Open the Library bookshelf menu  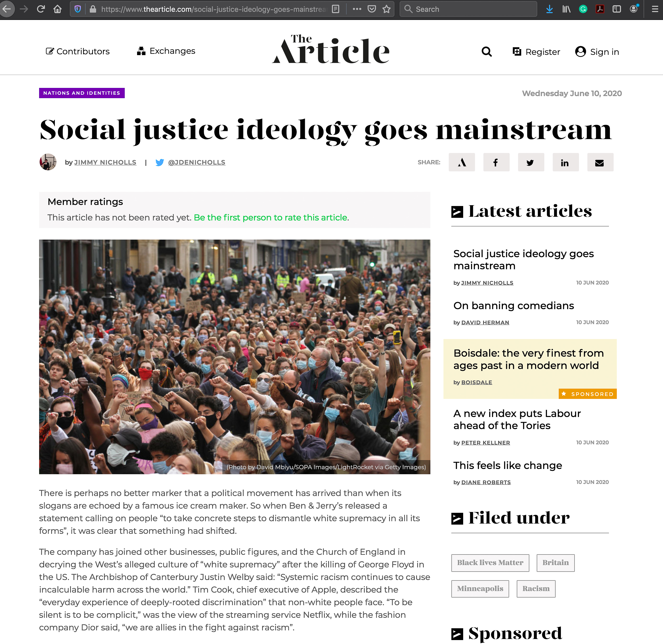click(x=566, y=9)
